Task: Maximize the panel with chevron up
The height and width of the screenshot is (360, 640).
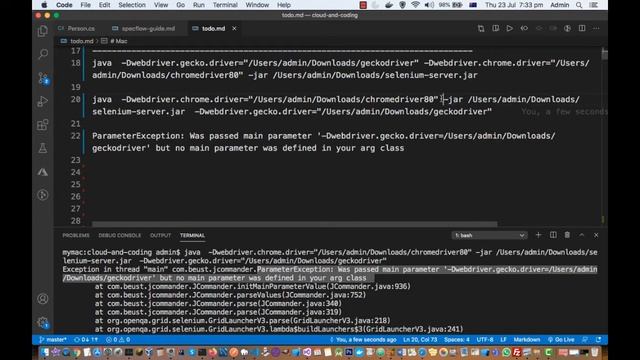Action: click(x=582, y=235)
